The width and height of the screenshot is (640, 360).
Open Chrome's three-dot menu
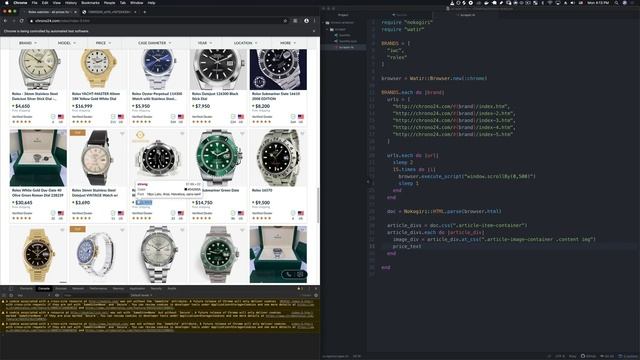[315, 20]
